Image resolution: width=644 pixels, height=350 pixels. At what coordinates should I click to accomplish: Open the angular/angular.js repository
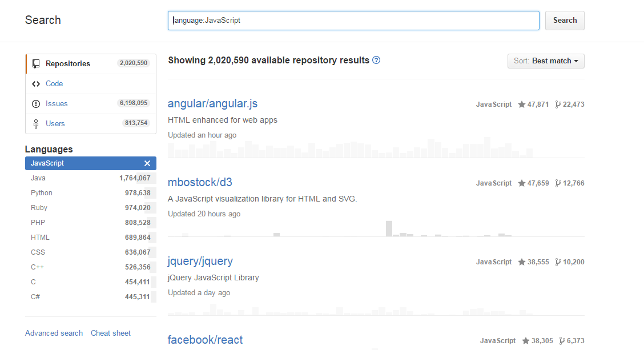click(212, 103)
